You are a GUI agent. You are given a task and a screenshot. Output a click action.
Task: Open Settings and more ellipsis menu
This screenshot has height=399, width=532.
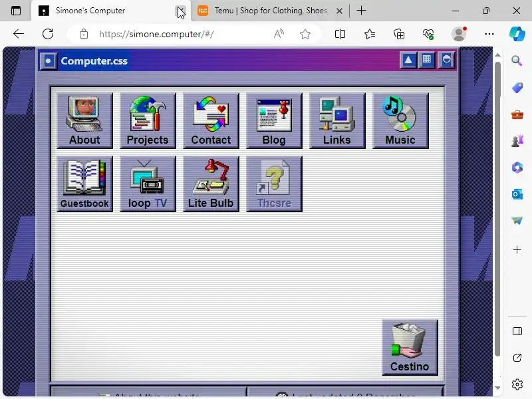point(489,34)
